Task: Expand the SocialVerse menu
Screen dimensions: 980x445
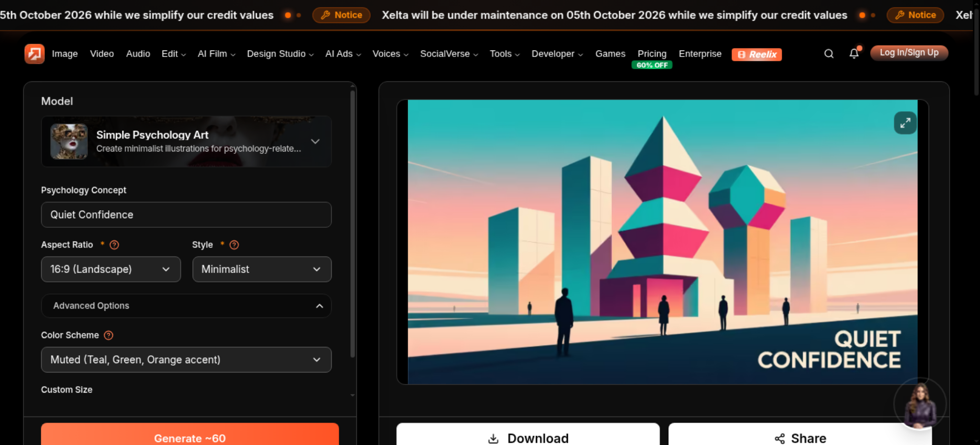Action: (x=449, y=54)
